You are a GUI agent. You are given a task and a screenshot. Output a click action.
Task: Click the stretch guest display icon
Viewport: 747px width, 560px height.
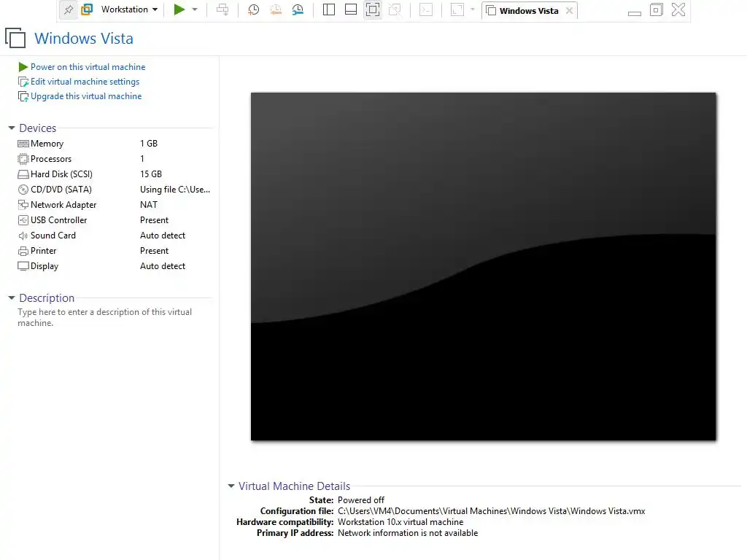coord(457,9)
